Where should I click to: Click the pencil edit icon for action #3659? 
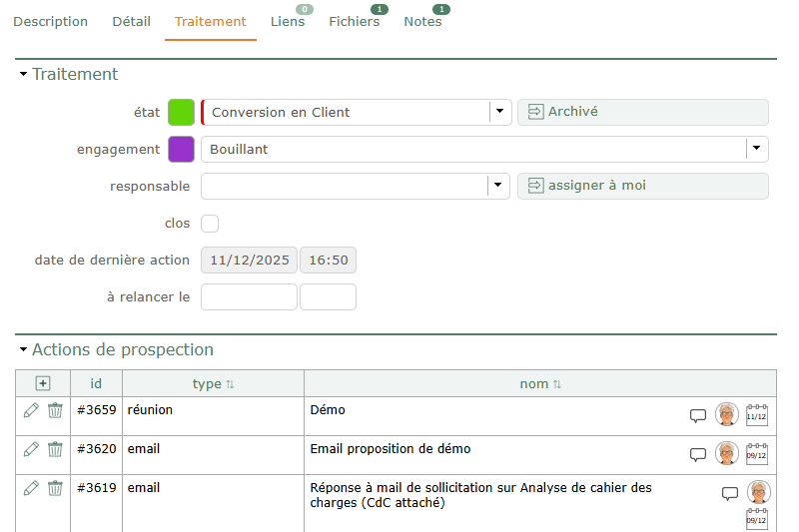31,409
